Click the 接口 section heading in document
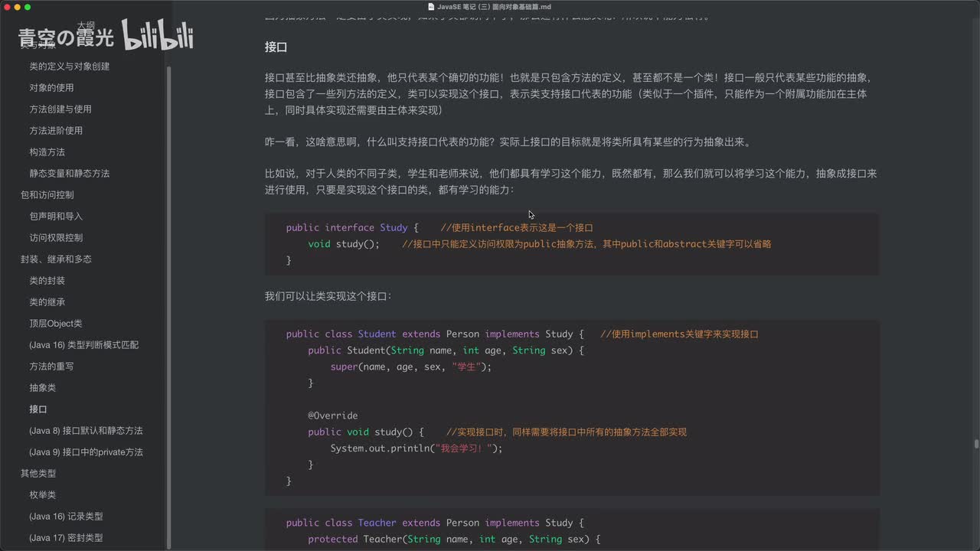 (x=276, y=47)
